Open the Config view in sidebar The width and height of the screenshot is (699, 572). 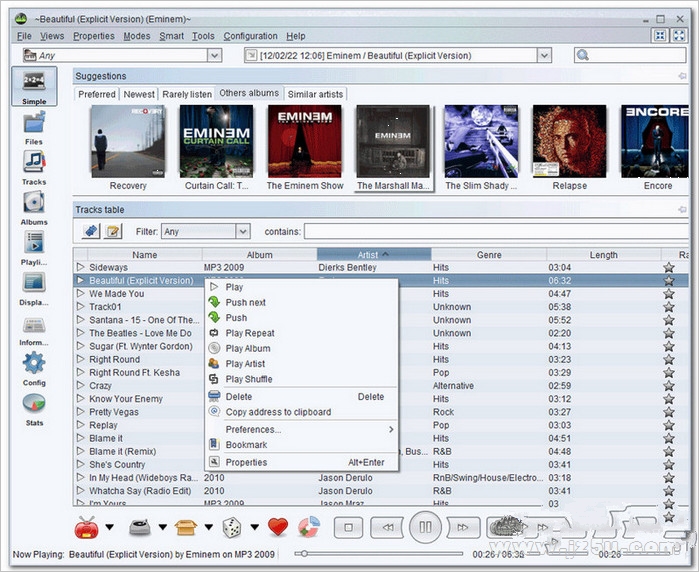pyautogui.click(x=34, y=369)
